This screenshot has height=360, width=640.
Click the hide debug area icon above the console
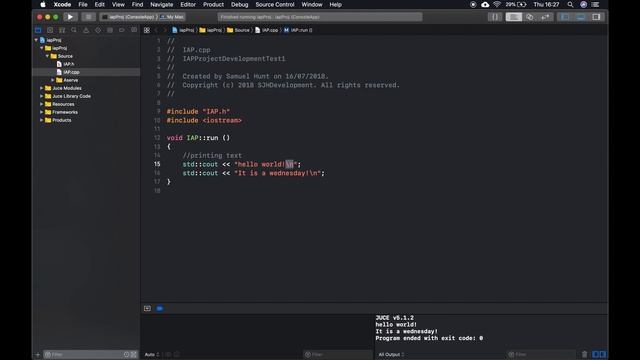click(x=147, y=309)
